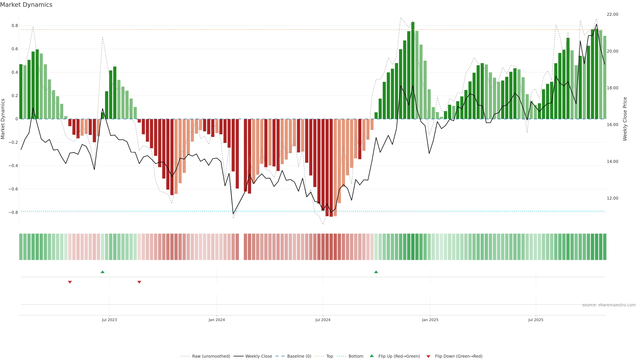Click the Flip Up (Red→Green) legend label

click(399, 356)
